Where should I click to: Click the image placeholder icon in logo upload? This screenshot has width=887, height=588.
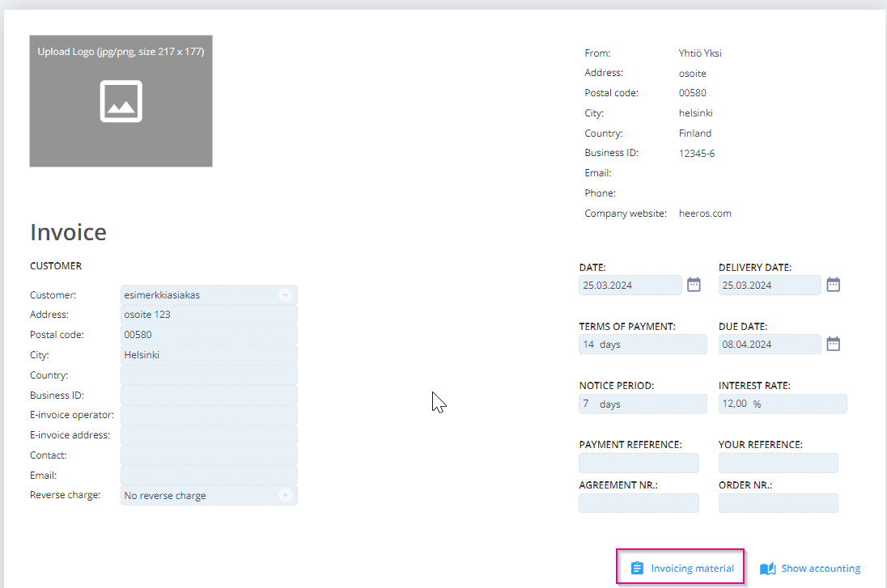click(121, 101)
